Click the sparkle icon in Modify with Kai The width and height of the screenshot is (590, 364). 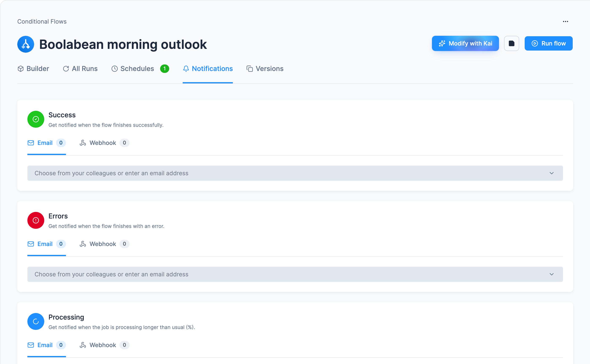[442, 43]
